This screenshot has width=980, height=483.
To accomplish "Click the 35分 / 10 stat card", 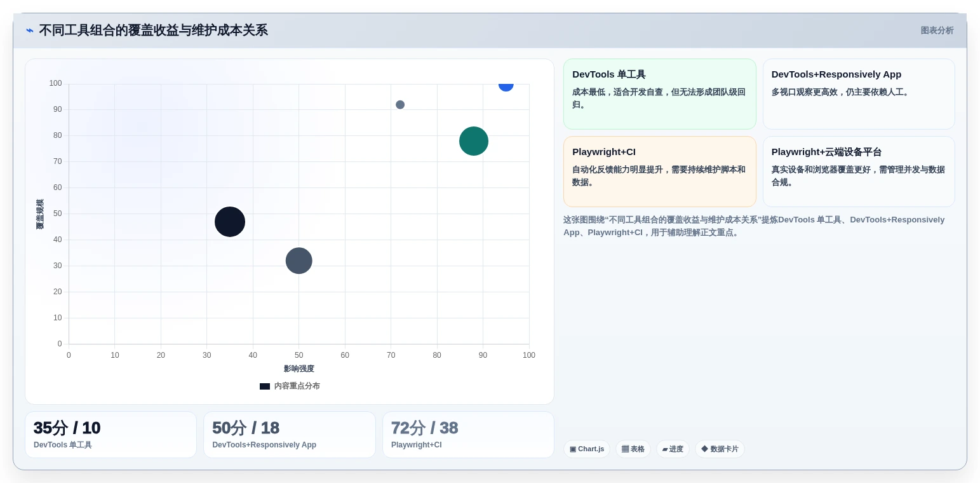I will click(111, 435).
